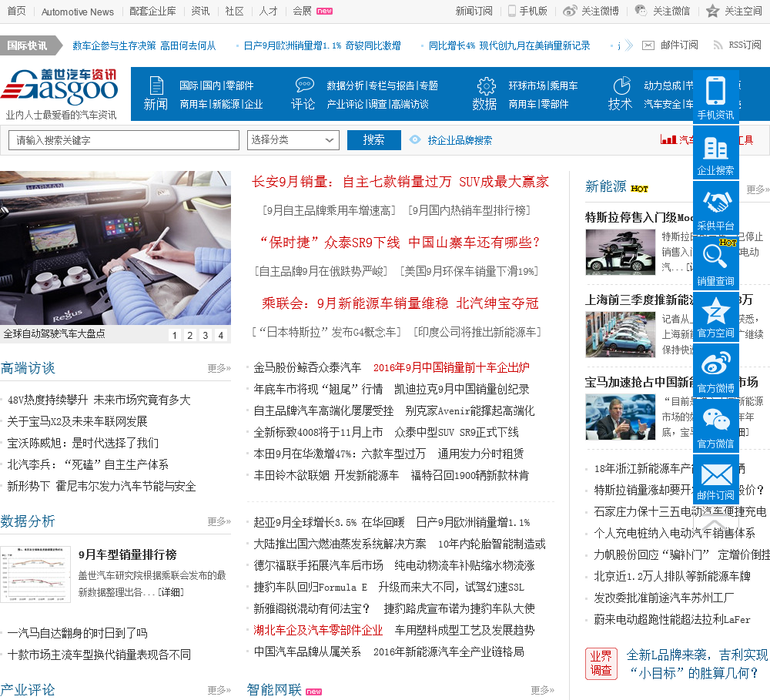
Task: Open 保时捷 众泰SR9下线 headline
Action: (x=400, y=242)
